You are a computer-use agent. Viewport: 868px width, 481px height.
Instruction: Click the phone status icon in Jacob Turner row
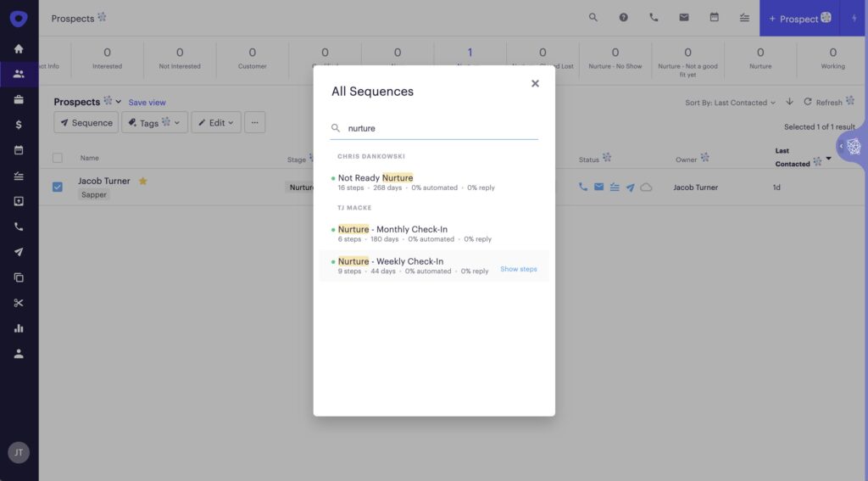click(x=583, y=187)
